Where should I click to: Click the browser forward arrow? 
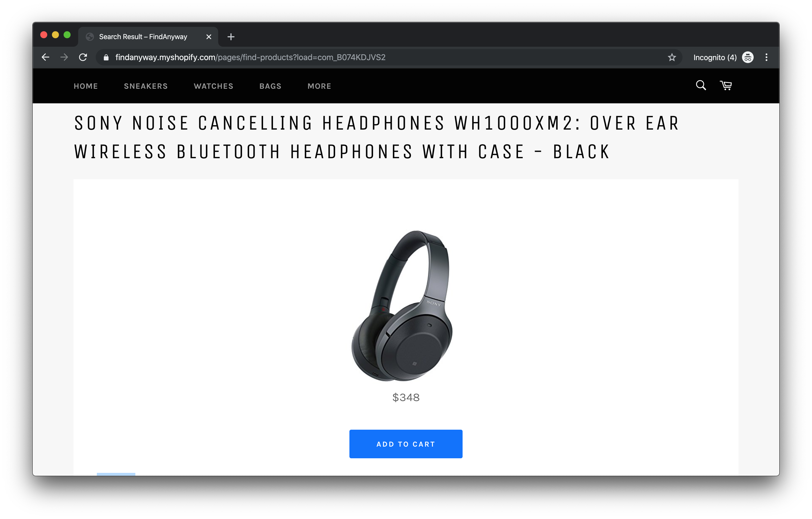coord(64,57)
